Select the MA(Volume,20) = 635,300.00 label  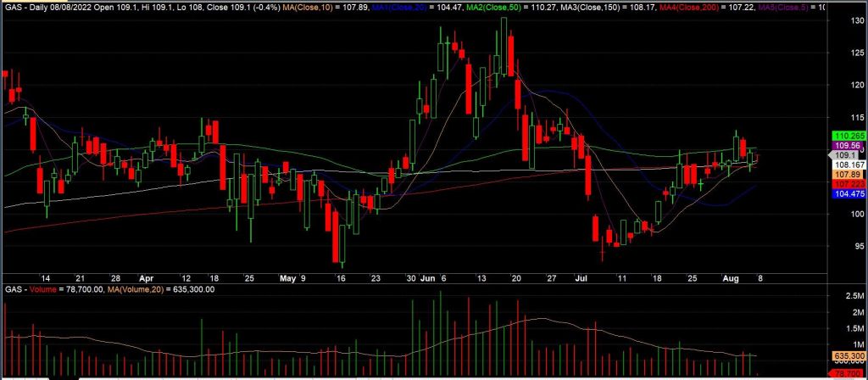[161, 289]
